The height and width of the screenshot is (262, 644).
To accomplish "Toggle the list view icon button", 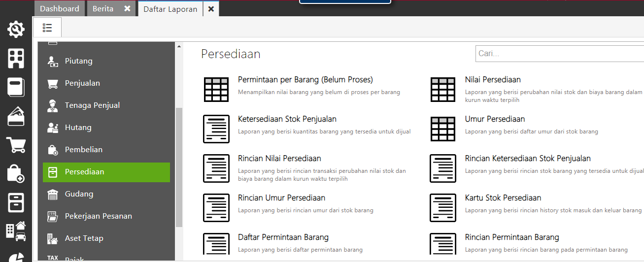I will coord(47,28).
